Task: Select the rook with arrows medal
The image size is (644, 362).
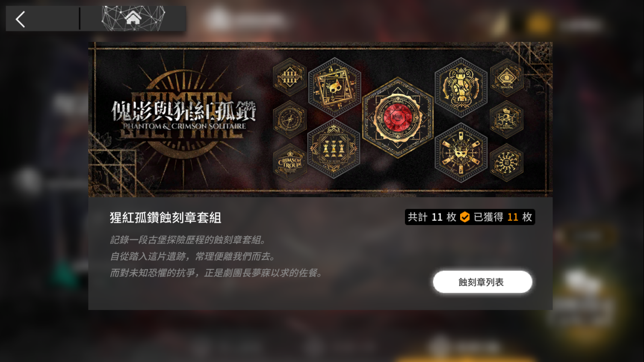Action: click(x=461, y=87)
